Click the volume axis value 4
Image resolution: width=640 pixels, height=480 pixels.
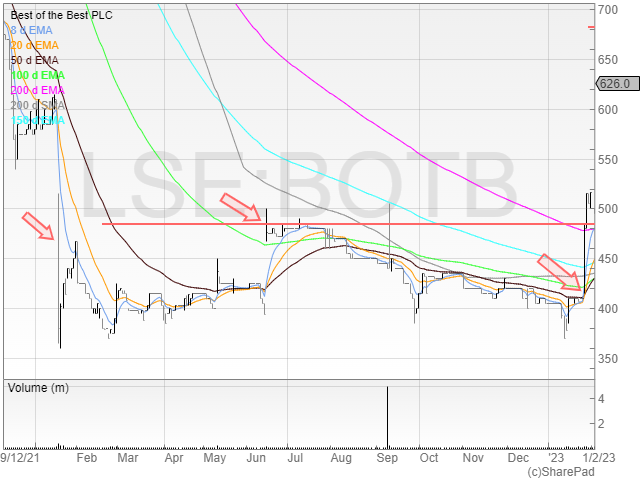601,398
